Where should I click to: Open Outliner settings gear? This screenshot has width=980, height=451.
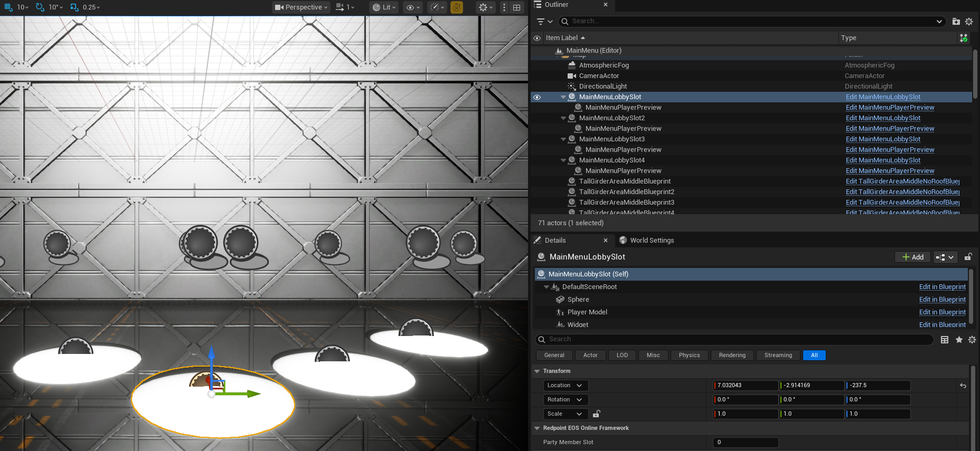969,22
